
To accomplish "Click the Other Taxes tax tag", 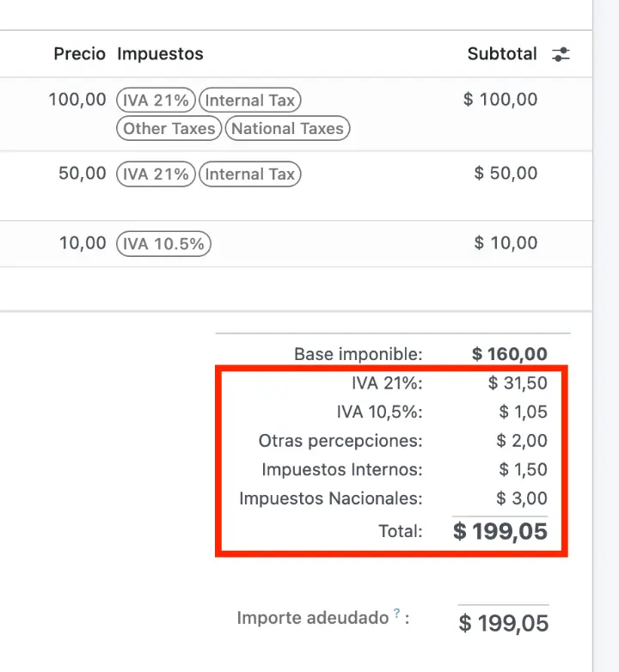I will pos(169,129).
